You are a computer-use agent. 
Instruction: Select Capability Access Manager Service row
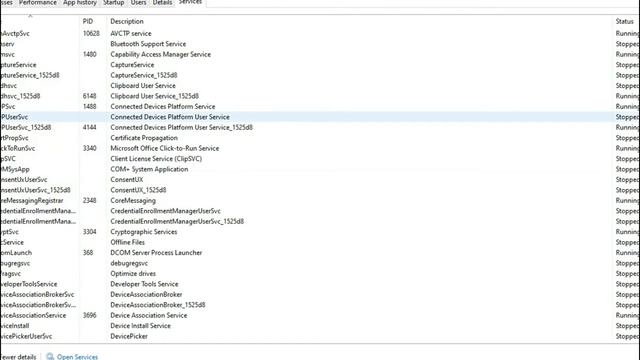(x=320, y=54)
